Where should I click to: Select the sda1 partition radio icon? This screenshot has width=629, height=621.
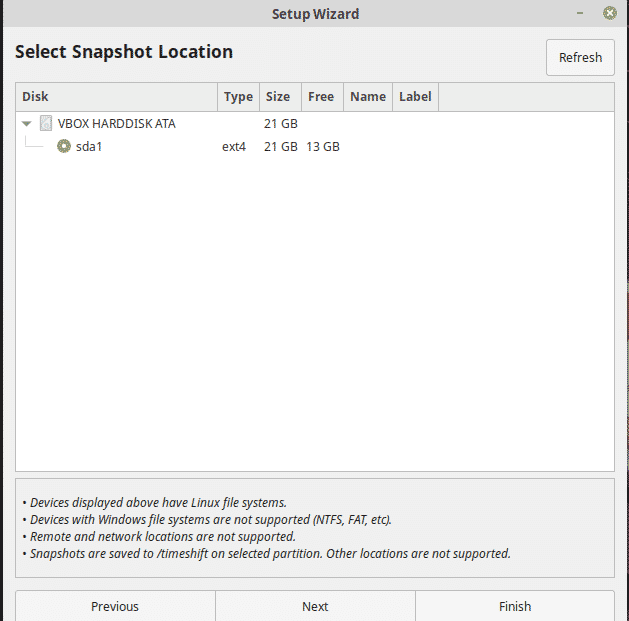click(64, 146)
